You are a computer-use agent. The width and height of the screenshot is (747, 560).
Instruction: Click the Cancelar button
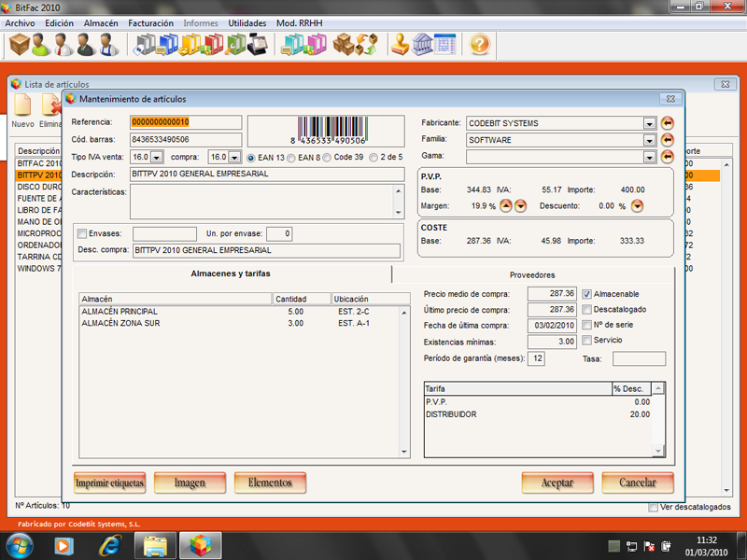pos(638,483)
